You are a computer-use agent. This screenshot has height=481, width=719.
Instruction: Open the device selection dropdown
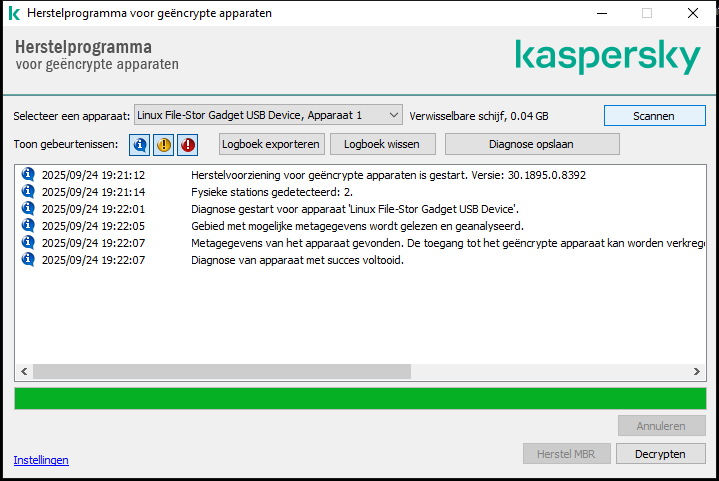coord(268,115)
